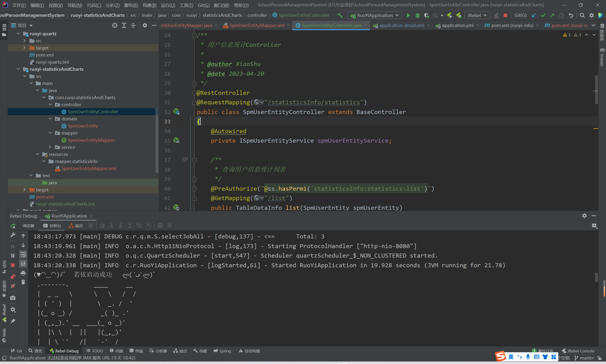Open the Spring tool window button
The height and width of the screenshot is (364, 606).
click(222, 351)
